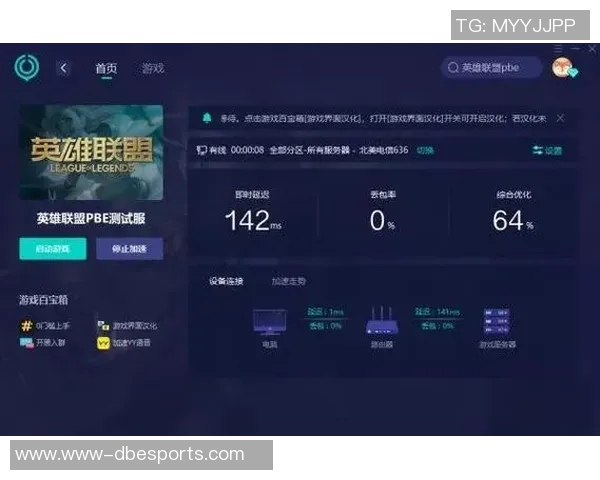This screenshot has width=600, height=480.
Task: Click the 游戏服务器 server icon
Action: point(497,320)
